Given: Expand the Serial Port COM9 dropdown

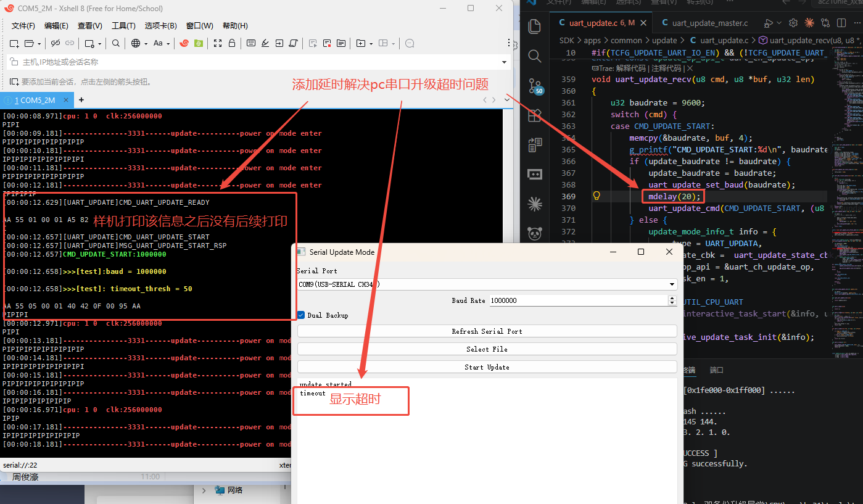Looking at the screenshot, I should pos(672,284).
